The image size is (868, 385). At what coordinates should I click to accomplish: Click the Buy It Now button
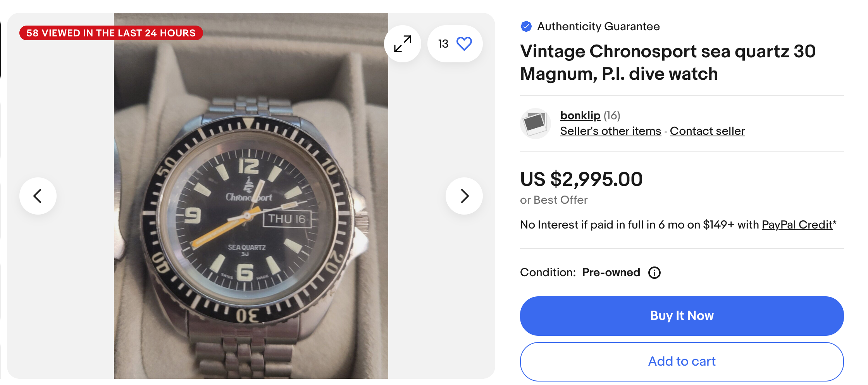coord(682,316)
